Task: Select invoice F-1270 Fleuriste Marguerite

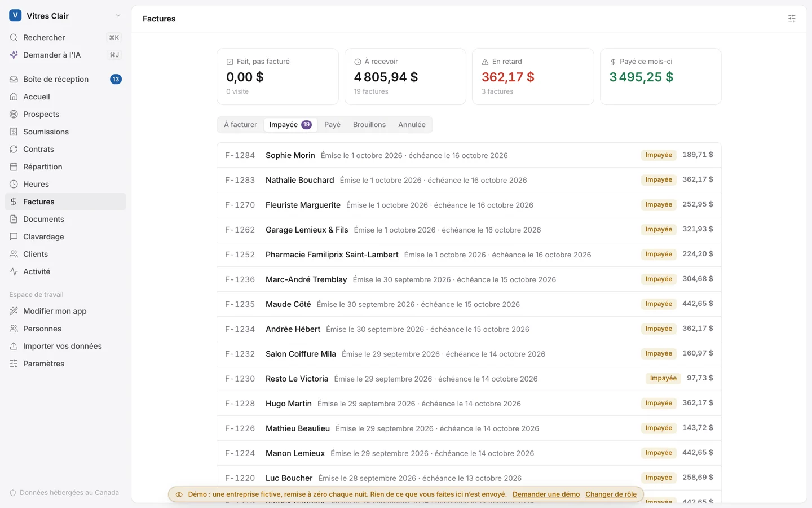Action: pyautogui.click(x=469, y=205)
